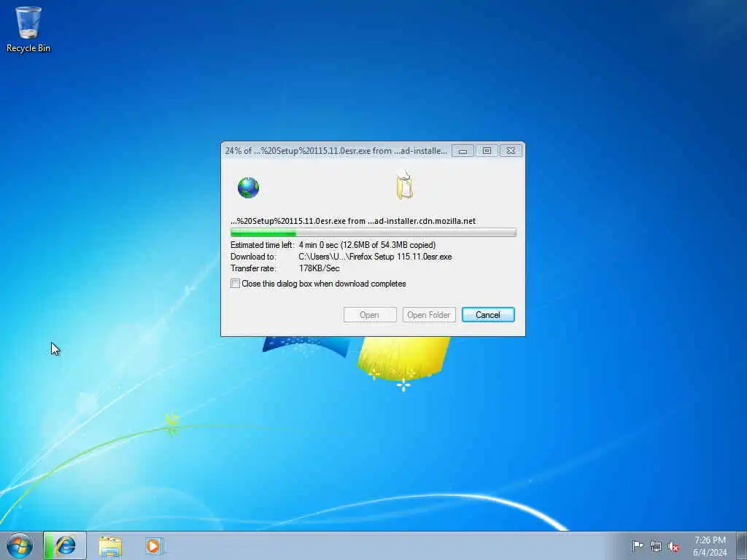The image size is (747, 560).
Task: Click the download path Firefox Setup 115.11.0esr.exe
Action: [x=375, y=257]
